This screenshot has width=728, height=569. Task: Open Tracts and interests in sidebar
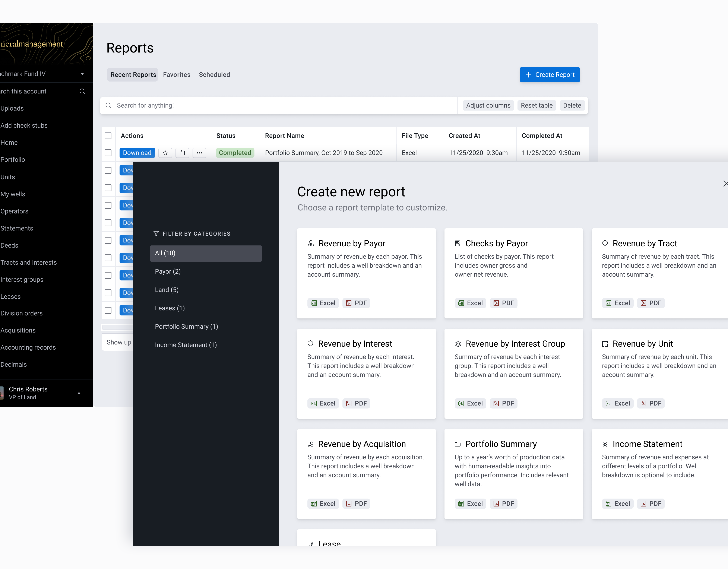pos(29,262)
